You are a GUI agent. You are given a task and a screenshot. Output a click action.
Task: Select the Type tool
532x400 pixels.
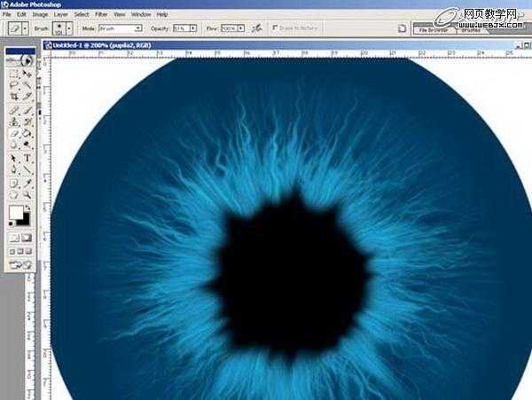click(x=27, y=158)
